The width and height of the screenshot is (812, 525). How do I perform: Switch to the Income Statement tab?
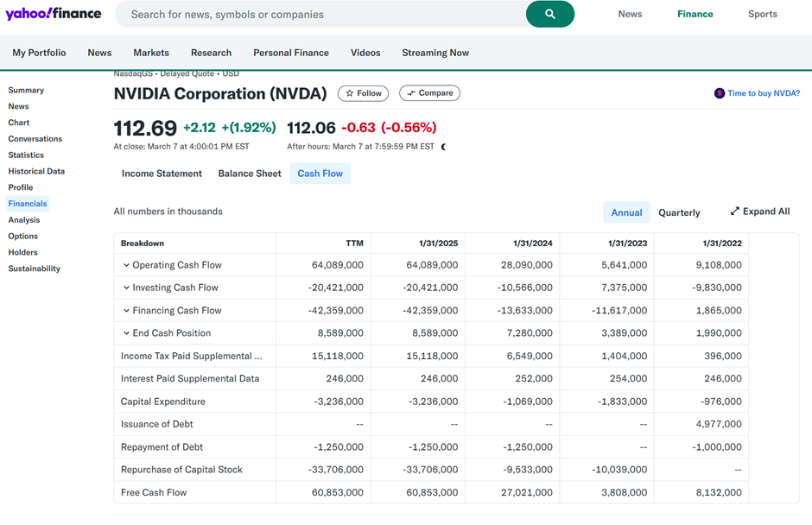[x=162, y=174]
